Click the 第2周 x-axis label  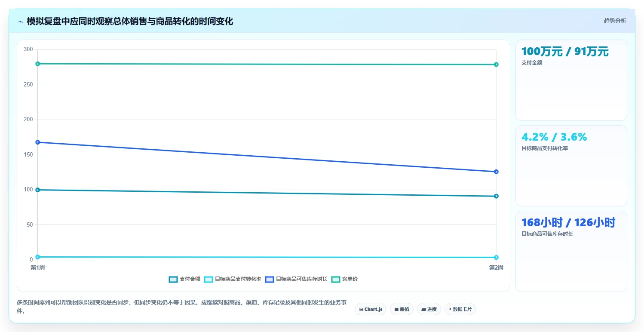point(496,267)
